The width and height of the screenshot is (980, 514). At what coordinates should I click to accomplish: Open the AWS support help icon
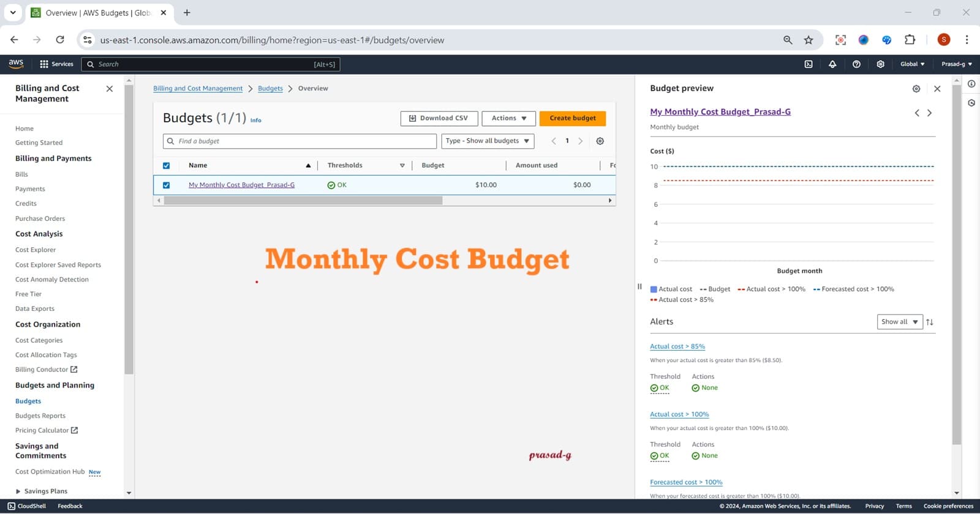[856, 64]
